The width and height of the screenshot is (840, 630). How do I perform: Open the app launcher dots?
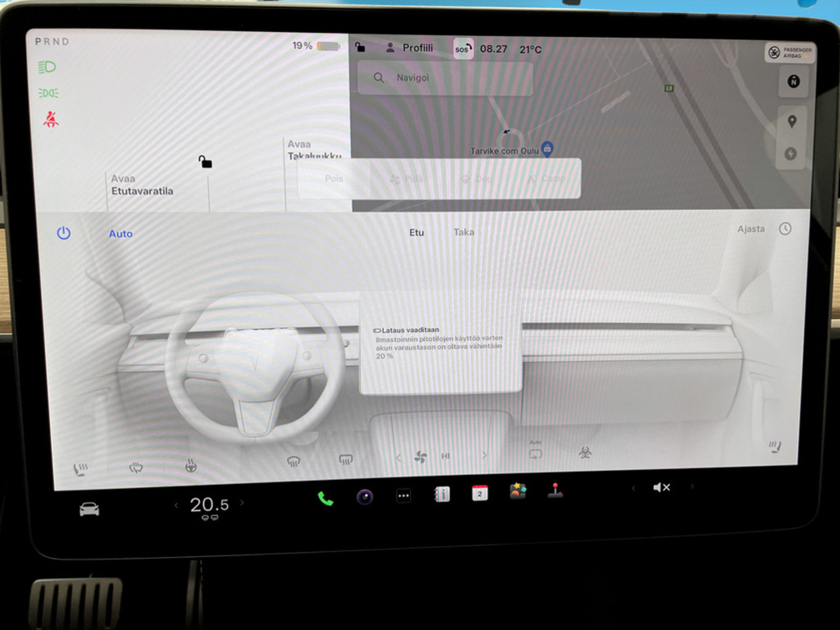403,495
